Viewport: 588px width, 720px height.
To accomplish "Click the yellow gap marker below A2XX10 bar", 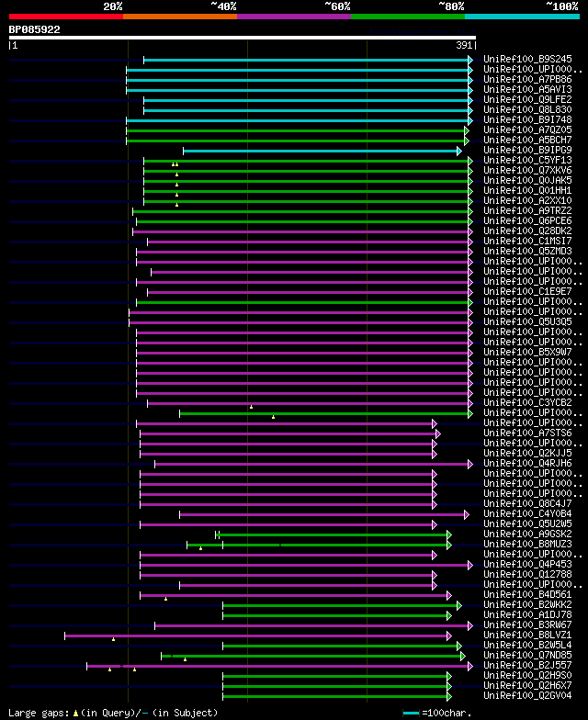I will click(176, 205).
